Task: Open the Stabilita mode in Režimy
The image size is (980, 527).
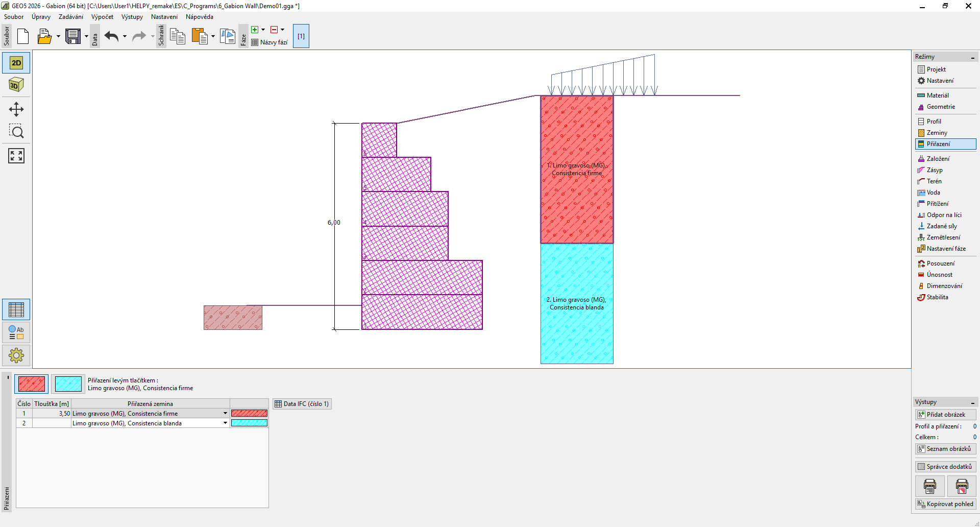Action: coord(937,297)
